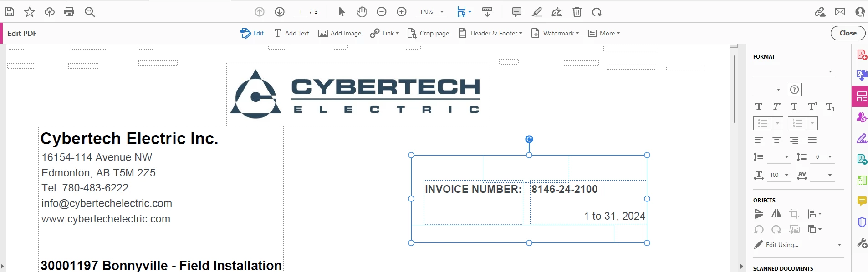Open the Link dropdown menu
868x272 pixels.
pos(384,33)
